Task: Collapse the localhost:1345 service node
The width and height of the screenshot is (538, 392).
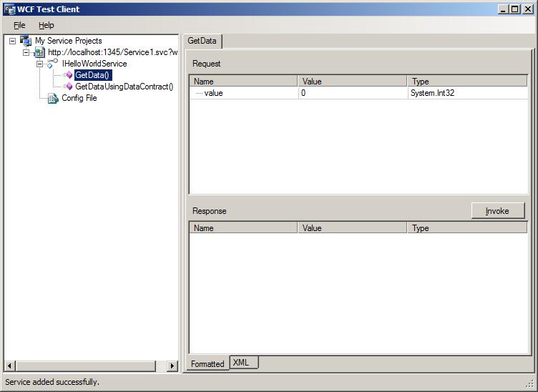Action: click(26, 52)
